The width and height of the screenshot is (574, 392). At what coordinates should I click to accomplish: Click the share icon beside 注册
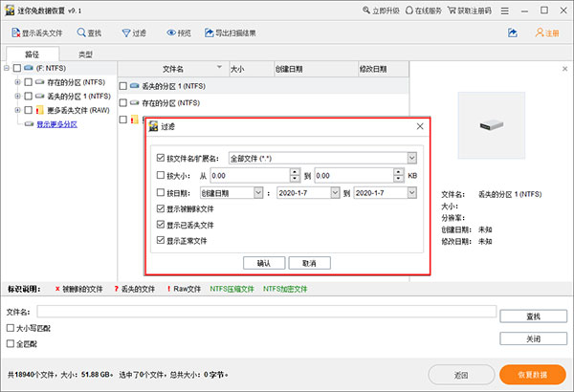(513, 33)
